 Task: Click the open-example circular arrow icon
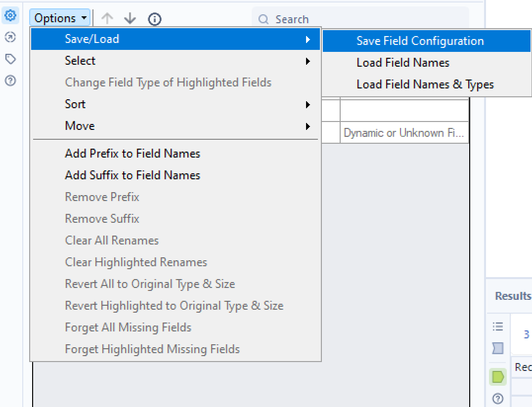[10, 37]
